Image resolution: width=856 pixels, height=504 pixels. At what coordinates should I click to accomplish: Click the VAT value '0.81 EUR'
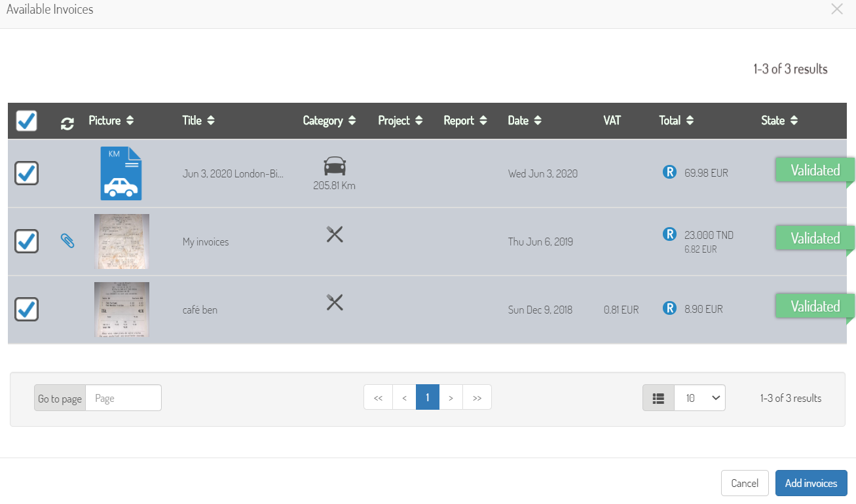coord(622,310)
